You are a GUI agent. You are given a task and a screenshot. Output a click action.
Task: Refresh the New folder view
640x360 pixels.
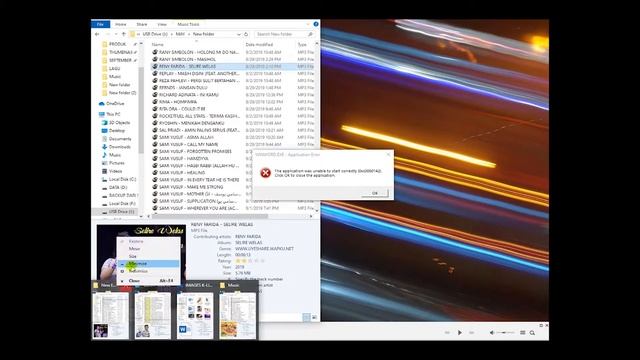pos(246,34)
